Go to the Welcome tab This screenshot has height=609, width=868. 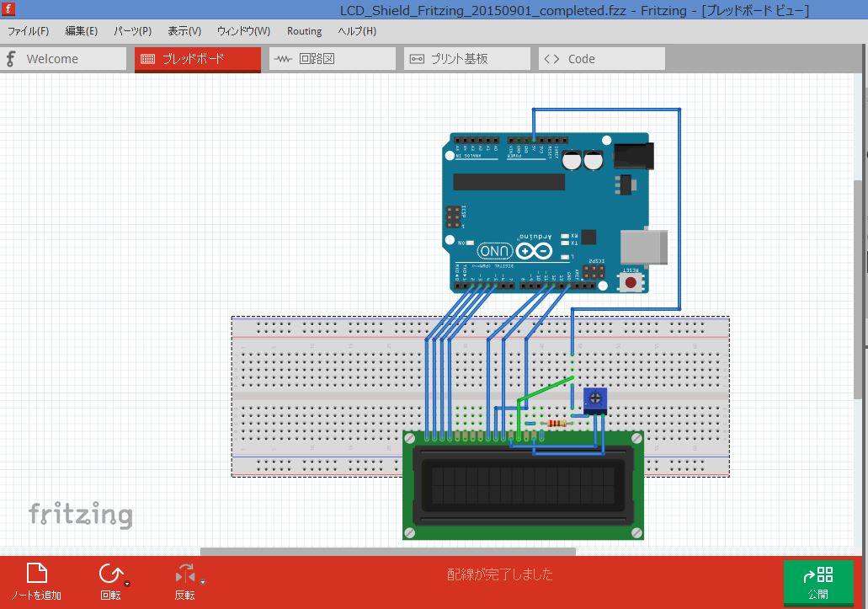pyautogui.click(x=63, y=59)
